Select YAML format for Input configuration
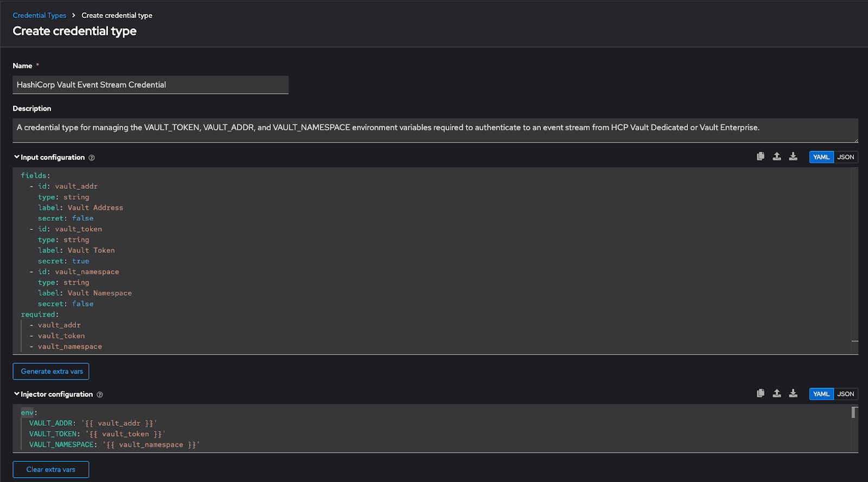Viewport: 868px width, 482px height. coord(821,157)
